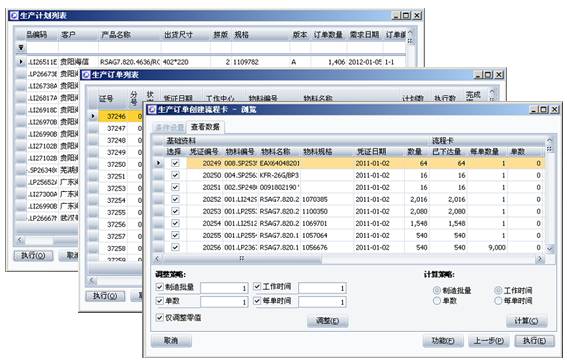The height and width of the screenshot is (363, 567).
Task: Click the 工作时间 value input field
Action: click(x=322, y=288)
